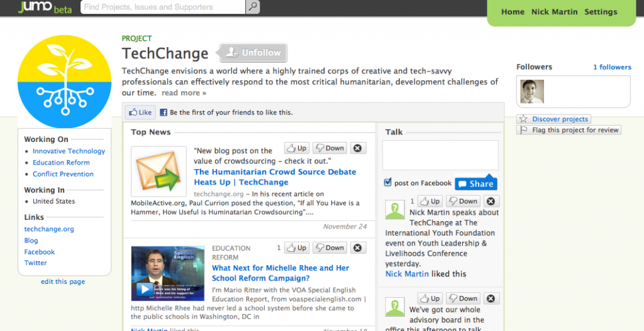Share the Talk post
The width and height of the screenshot is (644, 331).
476,183
